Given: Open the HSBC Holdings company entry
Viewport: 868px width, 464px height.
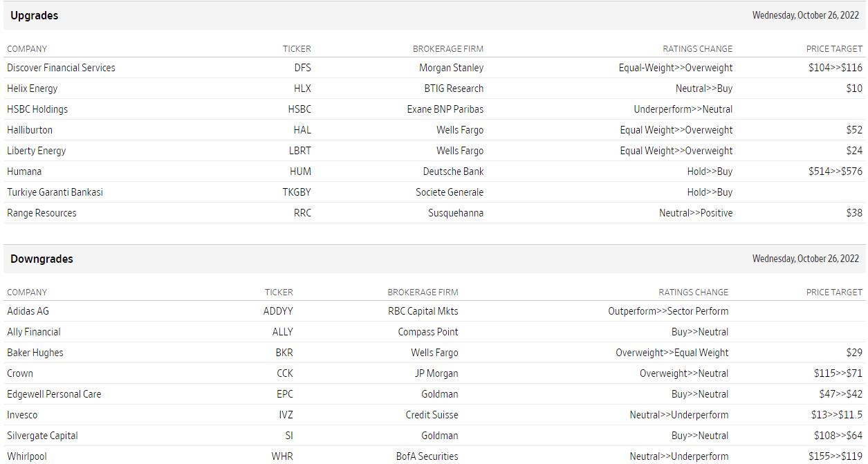Looking at the screenshot, I should 37,109.
